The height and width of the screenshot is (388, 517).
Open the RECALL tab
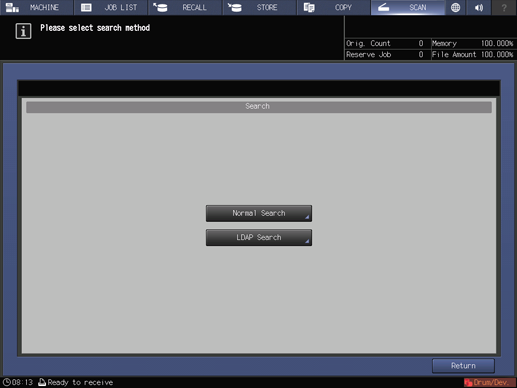(x=185, y=7)
